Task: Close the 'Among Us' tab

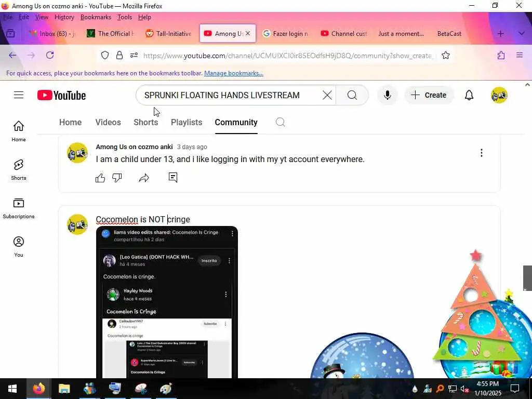Action: [248, 33]
